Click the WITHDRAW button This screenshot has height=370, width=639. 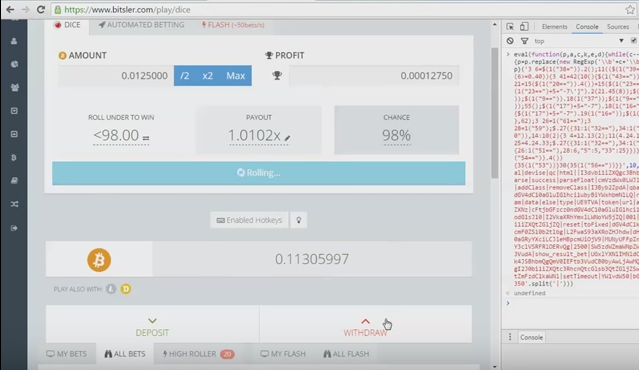(366, 324)
